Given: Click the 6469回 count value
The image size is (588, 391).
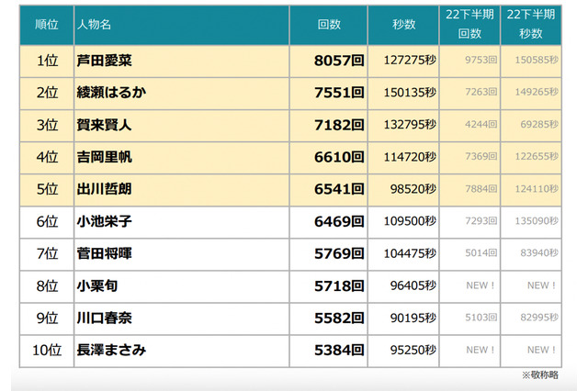Looking at the screenshot, I should coord(339,221).
